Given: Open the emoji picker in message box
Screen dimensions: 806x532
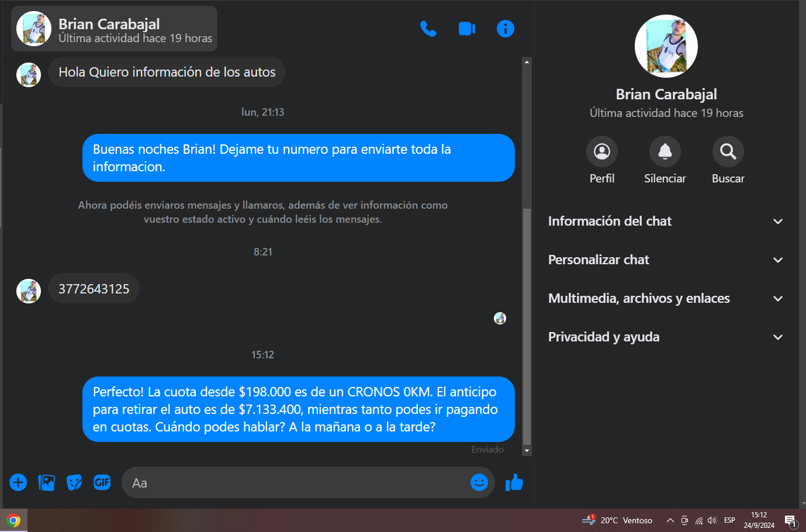Looking at the screenshot, I should tap(479, 482).
